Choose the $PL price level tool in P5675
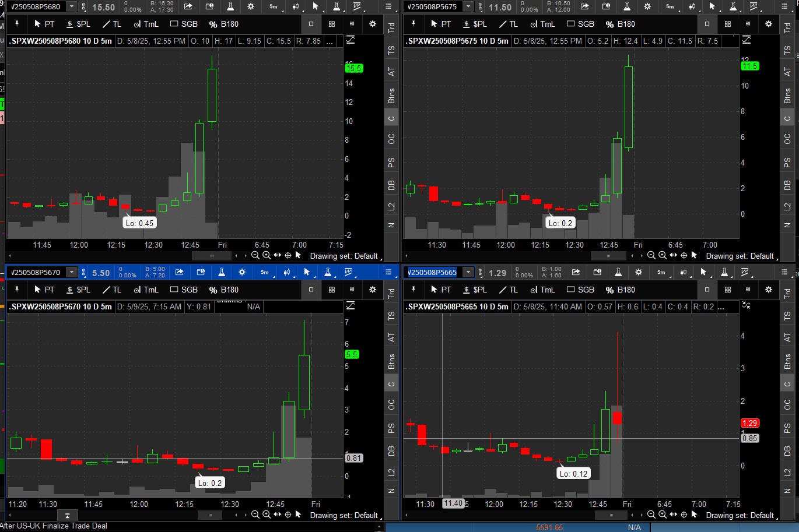 point(474,24)
